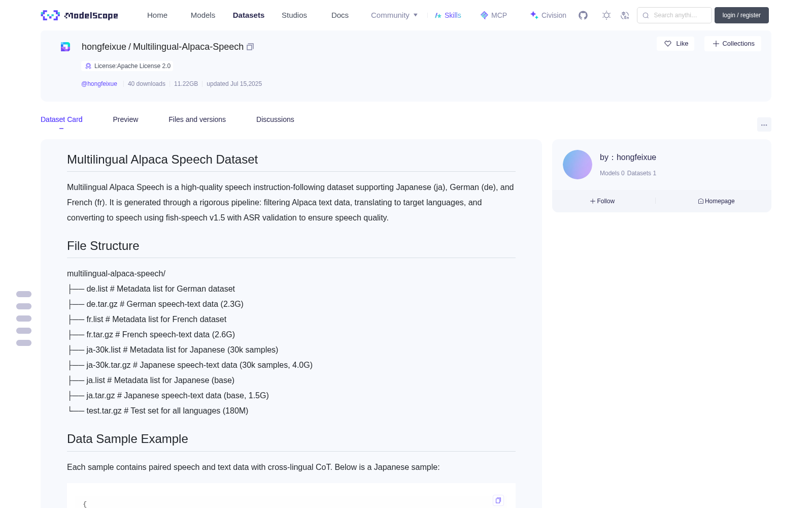
Task: Switch to Files and versions tab
Action: click(197, 119)
